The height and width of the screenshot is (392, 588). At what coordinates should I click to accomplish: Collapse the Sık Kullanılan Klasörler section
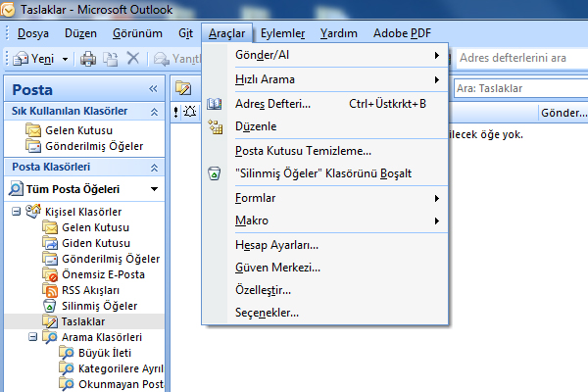pos(154,112)
